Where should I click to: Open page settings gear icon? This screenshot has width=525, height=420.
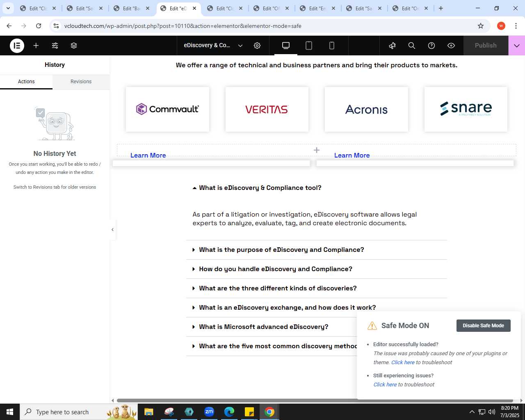[x=257, y=46]
